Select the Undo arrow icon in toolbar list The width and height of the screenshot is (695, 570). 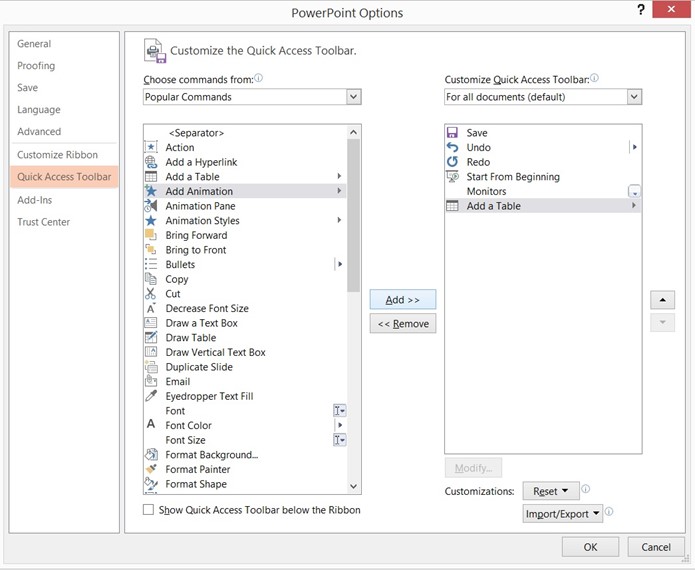click(452, 147)
